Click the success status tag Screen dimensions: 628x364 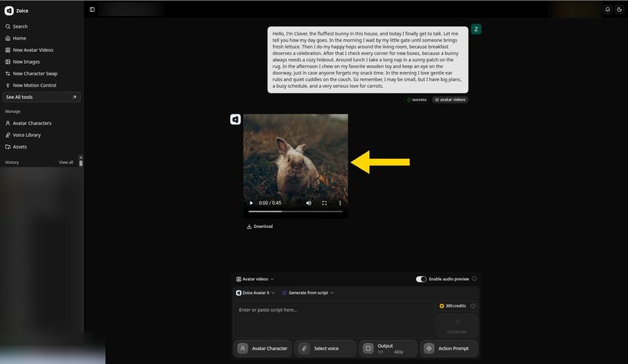tap(417, 100)
